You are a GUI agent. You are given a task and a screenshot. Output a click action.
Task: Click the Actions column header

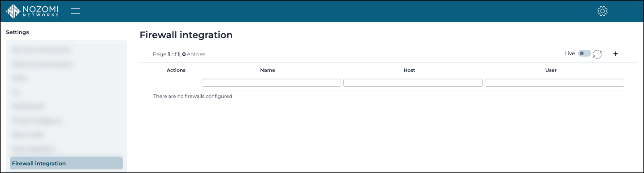176,70
